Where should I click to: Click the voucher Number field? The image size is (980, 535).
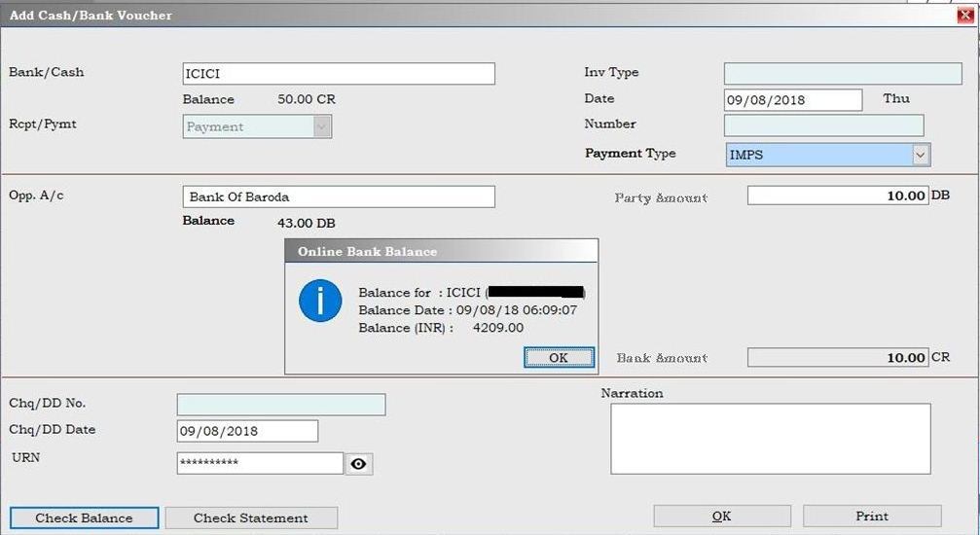[823, 125]
